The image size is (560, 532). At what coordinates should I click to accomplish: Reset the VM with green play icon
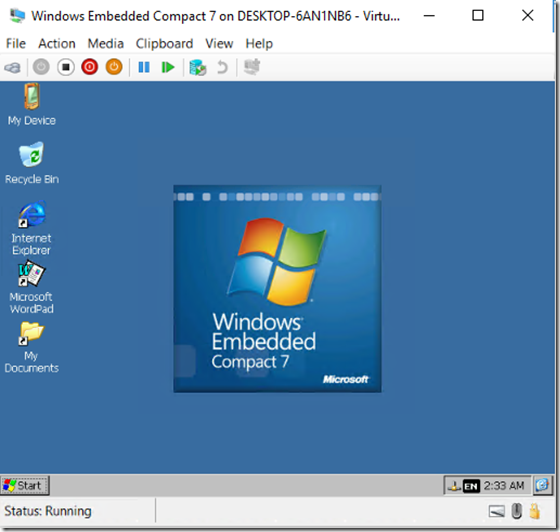coord(168,67)
